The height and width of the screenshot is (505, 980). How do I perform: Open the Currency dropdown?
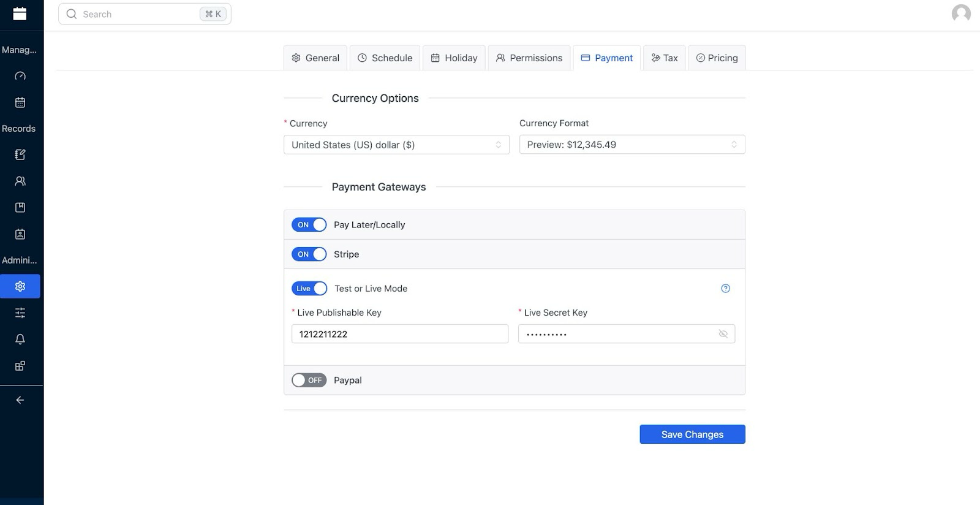396,145
